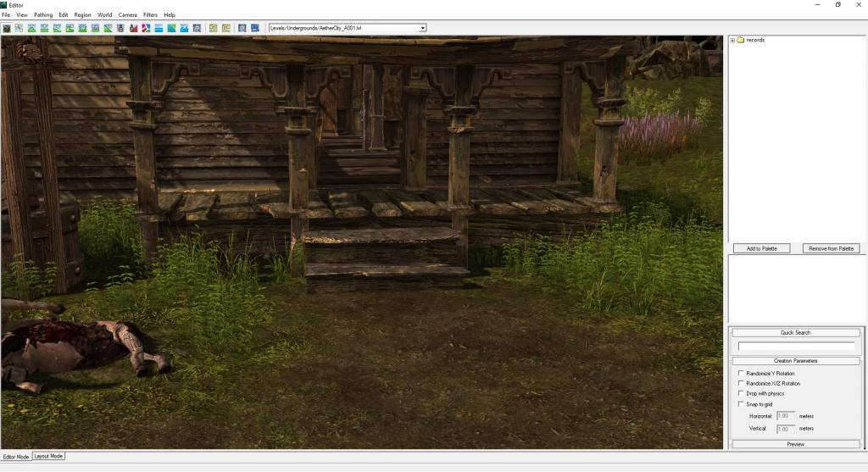Pick the grey grid icon before first separator
The image size is (868, 472).
click(197, 28)
